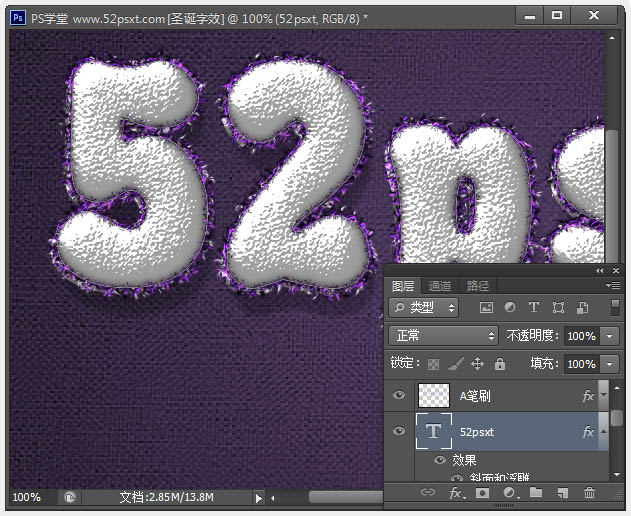Lock image pixels brush icon

point(456,364)
